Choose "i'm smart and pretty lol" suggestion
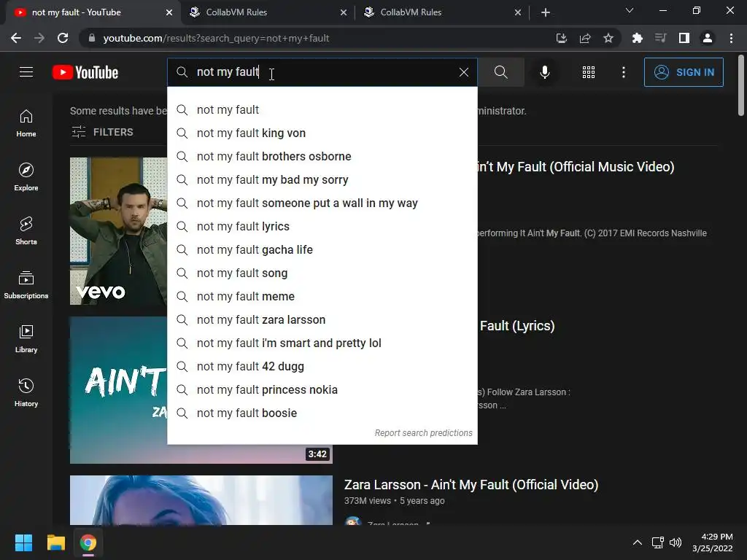Viewport: 747px width, 560px height. pyautogui.click(x=322, y=343)
